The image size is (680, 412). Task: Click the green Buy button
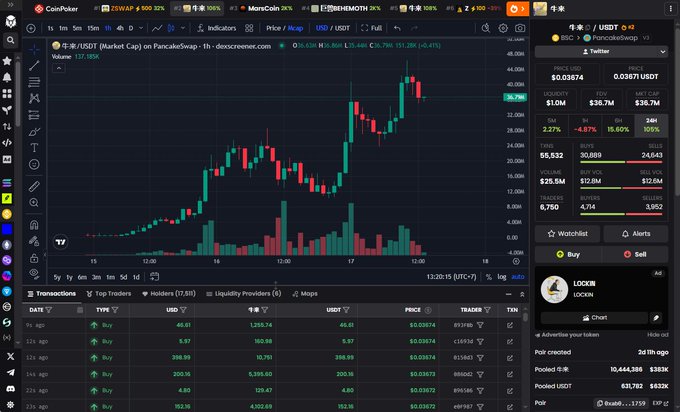567,255
